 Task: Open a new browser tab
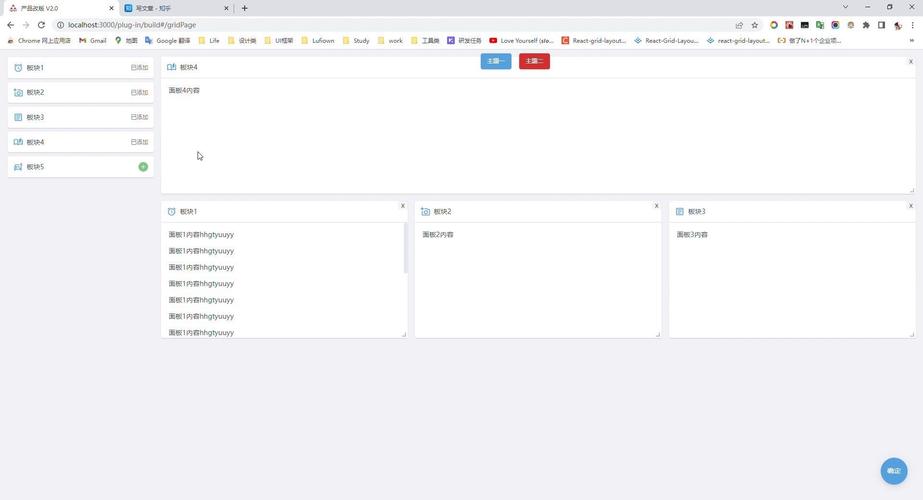[244, 8]
